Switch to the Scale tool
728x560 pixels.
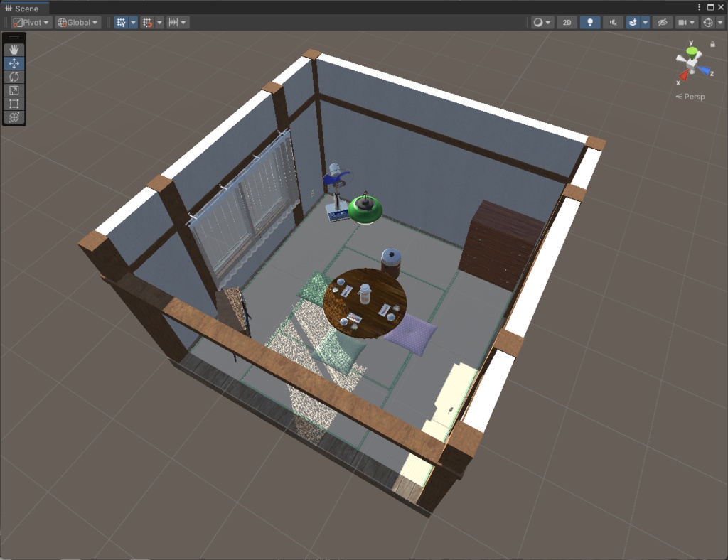coord(14,90)
